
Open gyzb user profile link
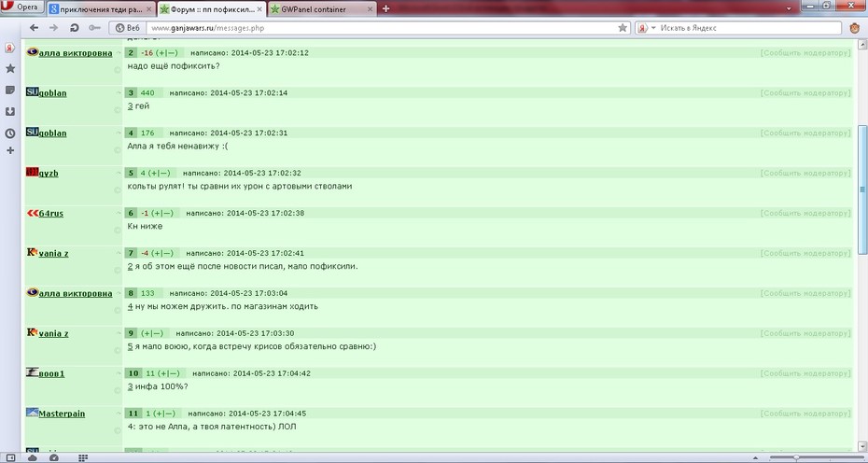pos(49,174)
